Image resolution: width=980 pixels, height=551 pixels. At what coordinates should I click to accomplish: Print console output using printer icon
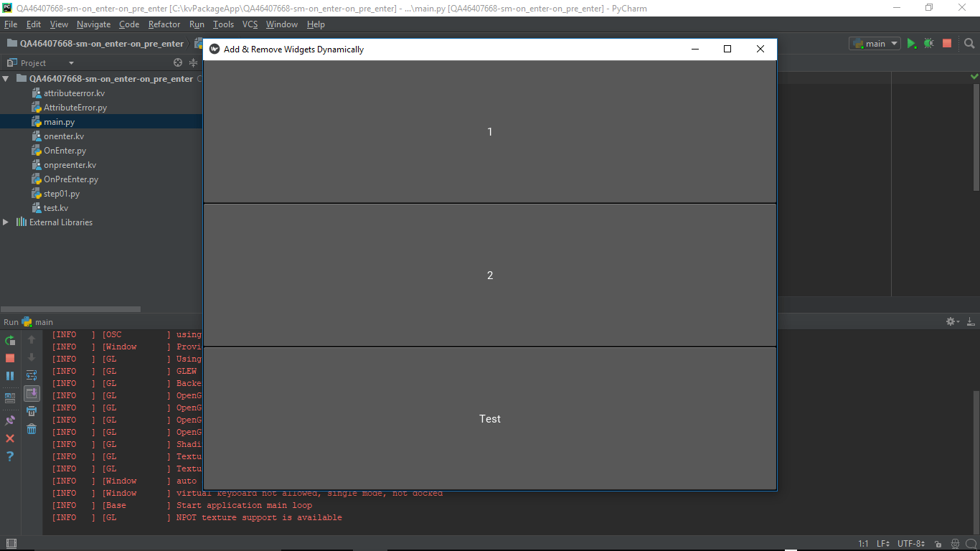tap(32, 411)
